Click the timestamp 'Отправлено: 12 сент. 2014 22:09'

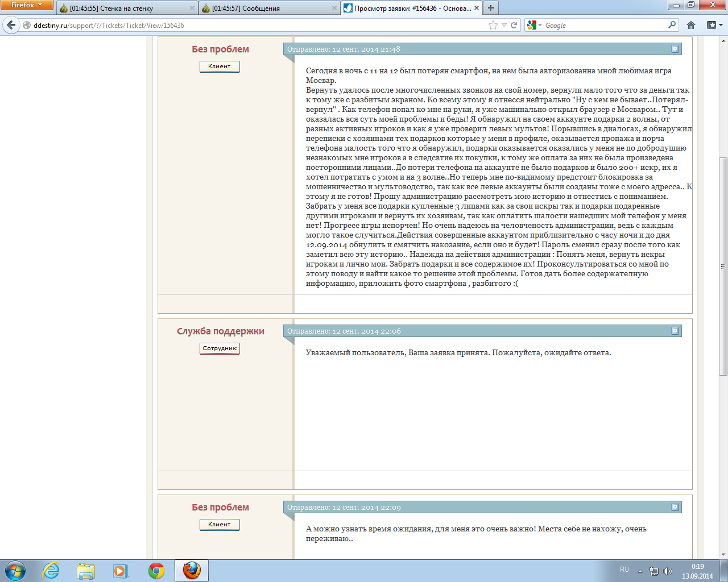click(344, 508)
